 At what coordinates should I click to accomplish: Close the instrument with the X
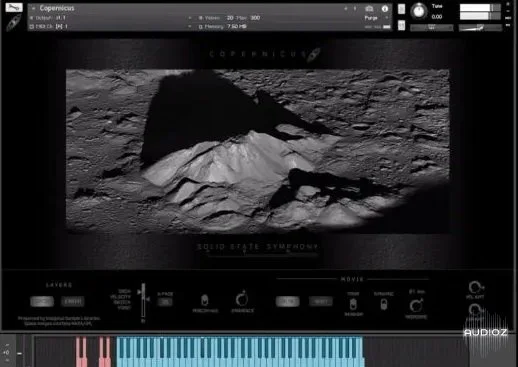[x=508, y=4]
